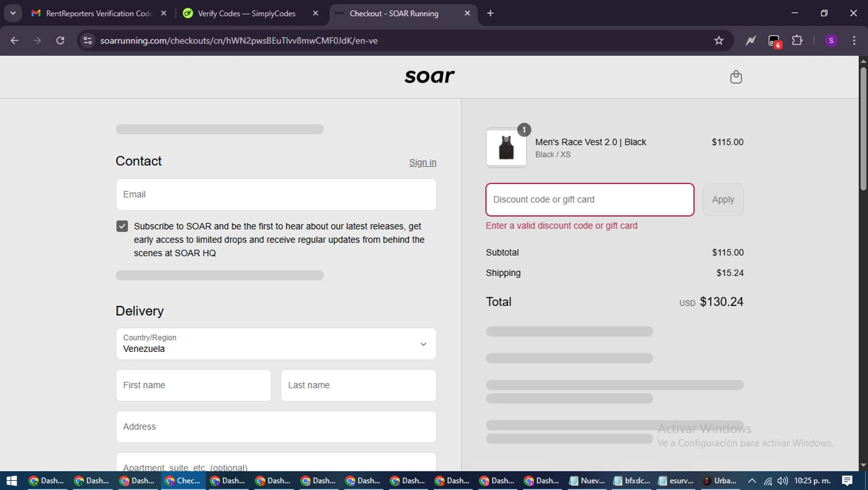The height and width of the screenshot is (490, 868).
Task: Click into the Email field
Action: click(x=276, y=194)
